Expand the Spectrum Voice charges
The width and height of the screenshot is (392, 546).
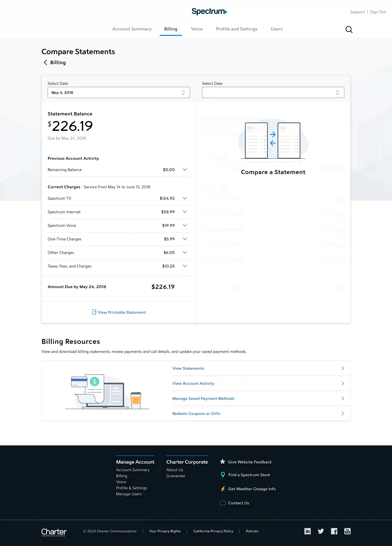tap(185, 225)
